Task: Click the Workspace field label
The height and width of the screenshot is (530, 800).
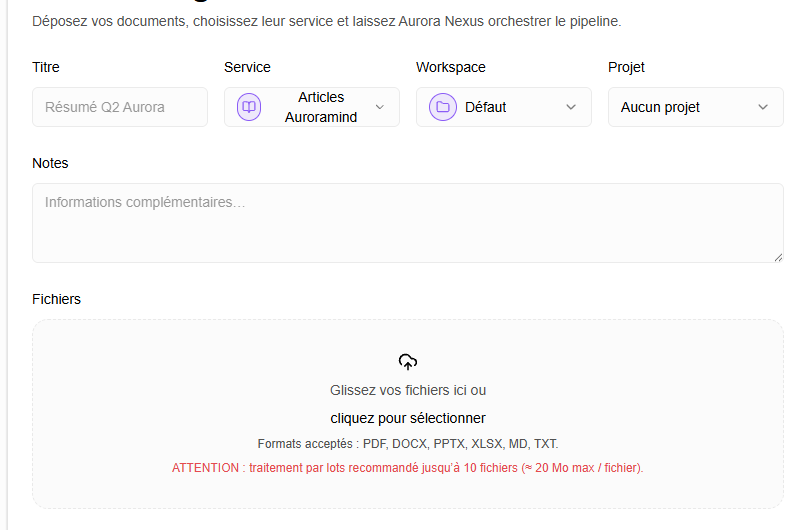Action: coord(451,67)
